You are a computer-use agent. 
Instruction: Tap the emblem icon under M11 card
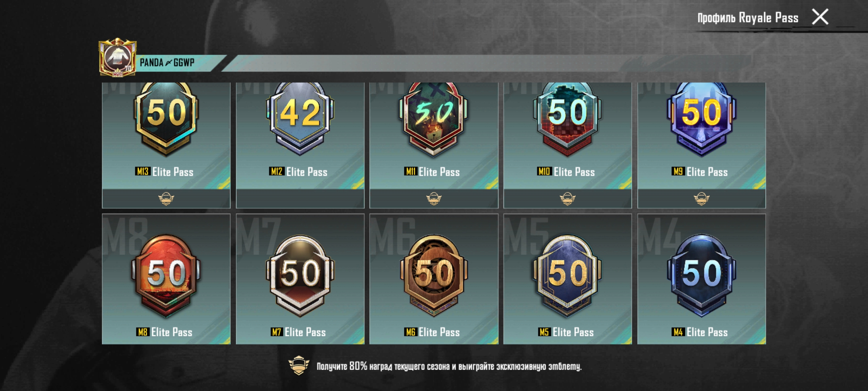click(434, 198)
